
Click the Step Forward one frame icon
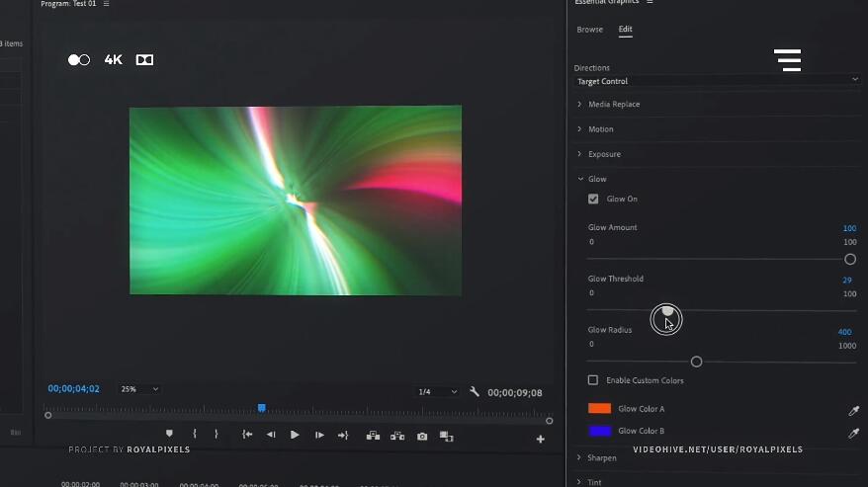click(x=319, y=435)
